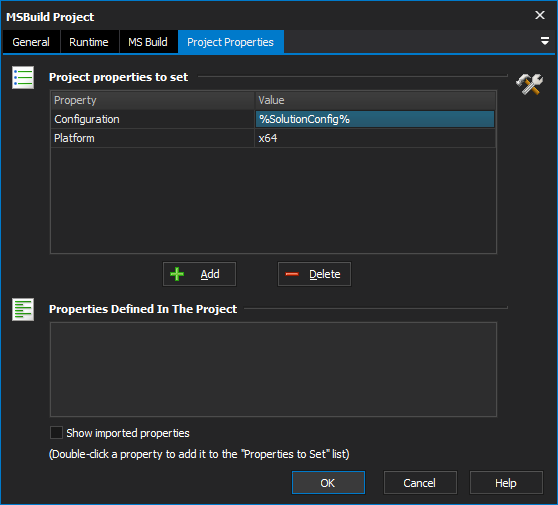The height and width of the screenshot is (505, 558).
Task: Click the document icon beside Properties Defined In The Project
Action: coord(23,309)
